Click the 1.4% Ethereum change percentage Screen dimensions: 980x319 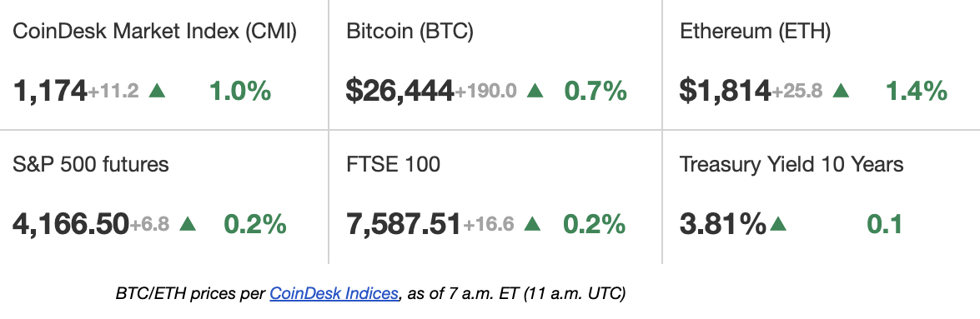pos(917,91)
